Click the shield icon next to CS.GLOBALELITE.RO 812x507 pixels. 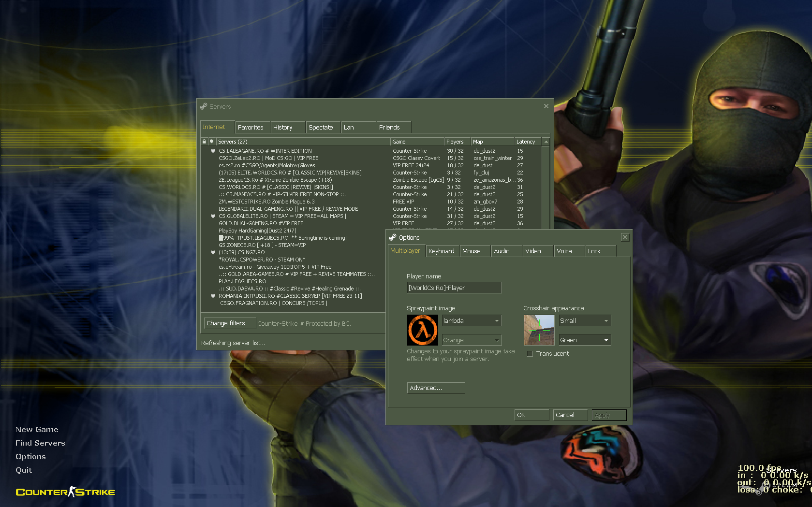(x=213, y=216)
